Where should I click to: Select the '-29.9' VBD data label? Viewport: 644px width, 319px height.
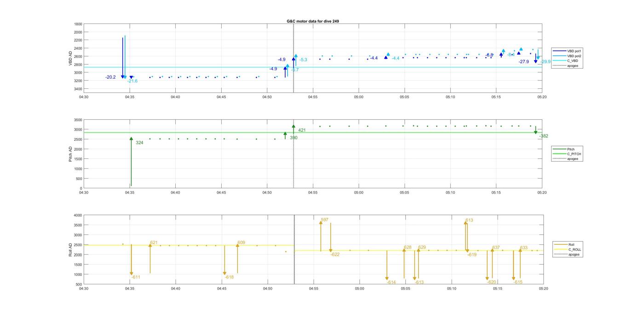(x=546, y=62)
